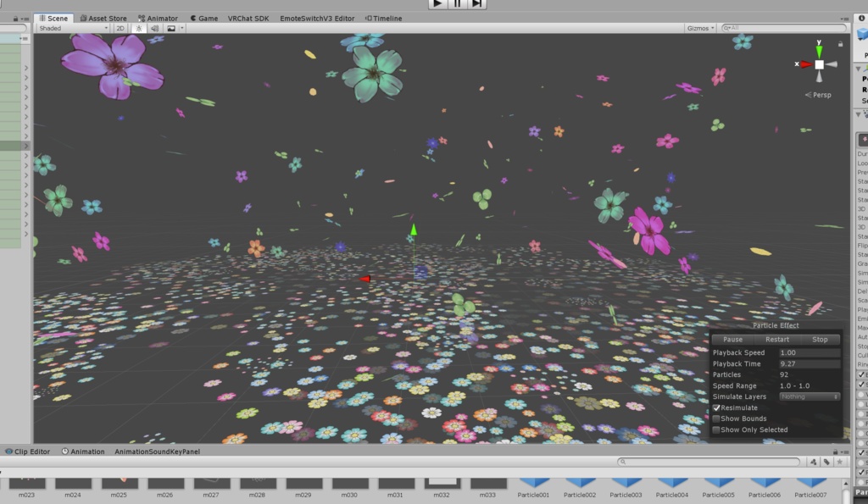The width and height of the screenshot is (868, 504).
Task: Toggle the Persp projection label
Action: 818,95
